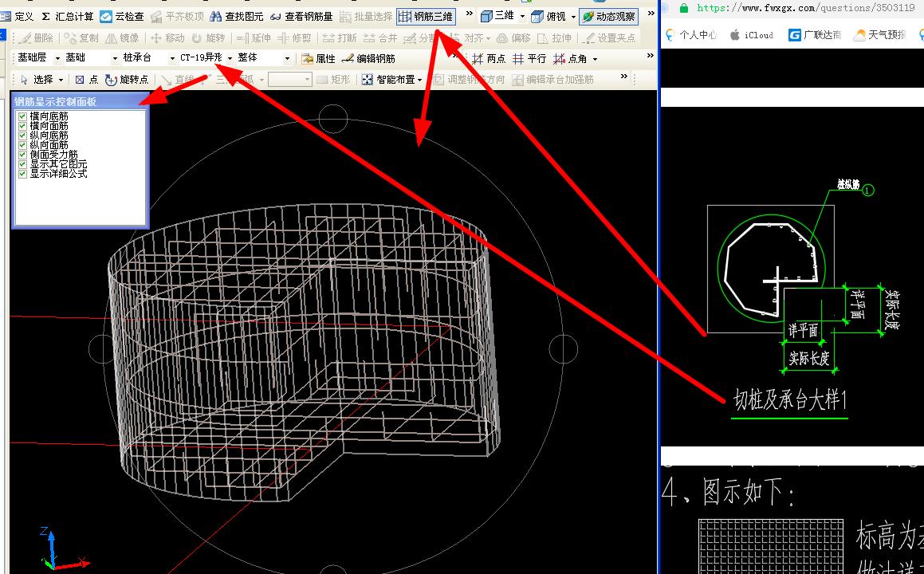Click the 删除 delete tool
Image resolution: width=924 pixels, height=574 pixels.
point(37,37)
